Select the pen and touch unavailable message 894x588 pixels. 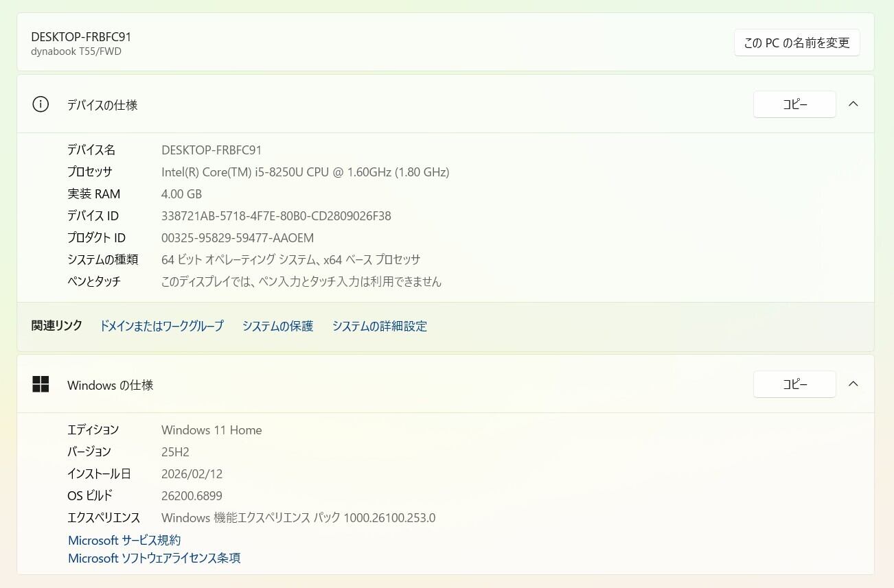(x=301, y=281)
